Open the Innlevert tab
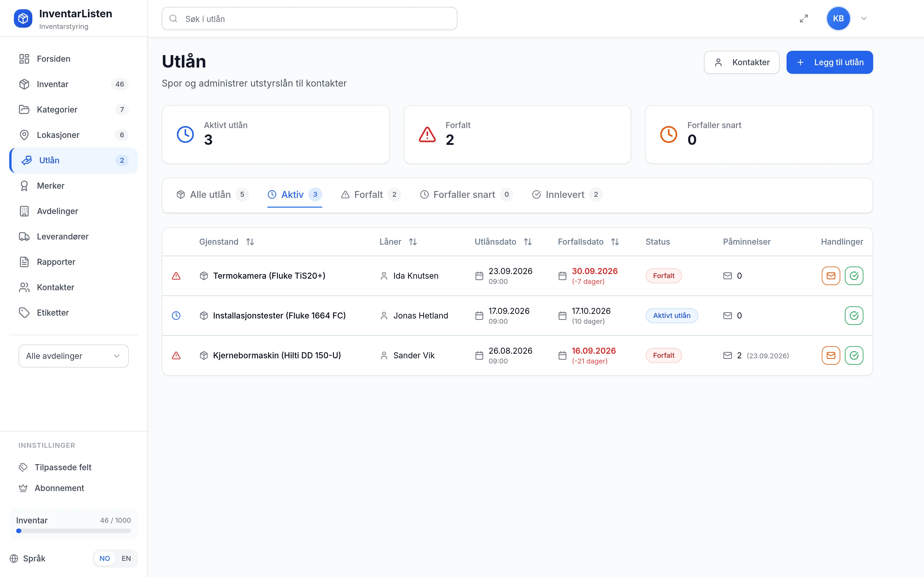Image resolution: width=924 pixels, height=577 pixels. pos(567,195)
